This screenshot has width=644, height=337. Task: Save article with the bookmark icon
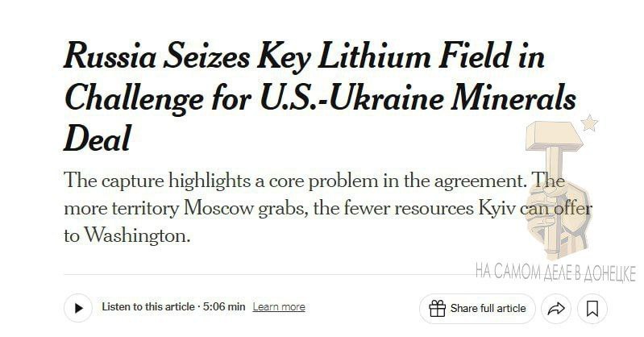(592, 308)
